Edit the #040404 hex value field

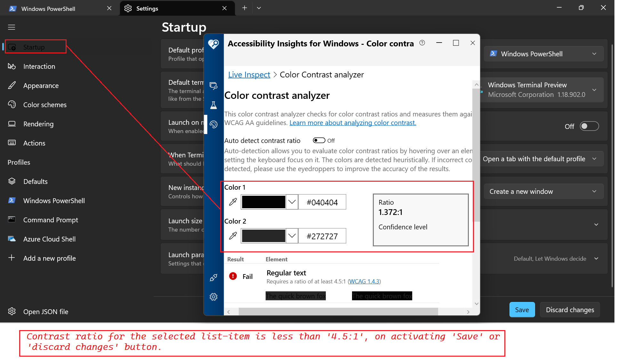click(x=322, y=202)
